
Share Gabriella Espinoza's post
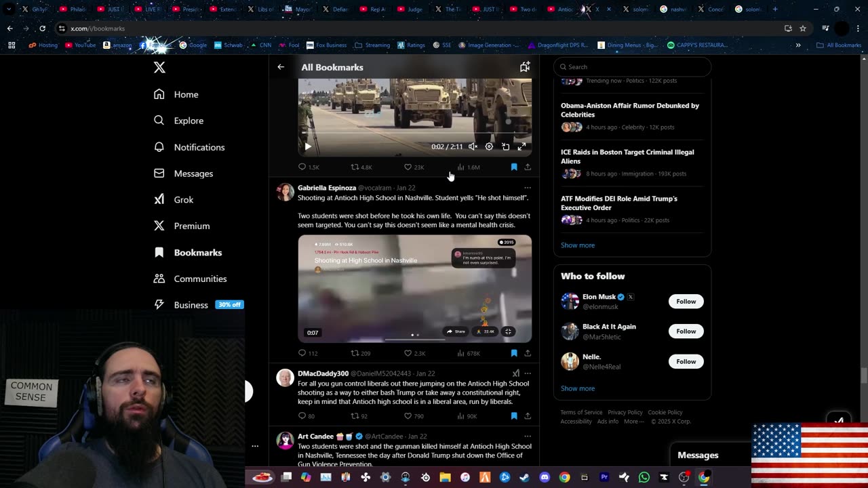pyautogui.click(x=528, y=353)
